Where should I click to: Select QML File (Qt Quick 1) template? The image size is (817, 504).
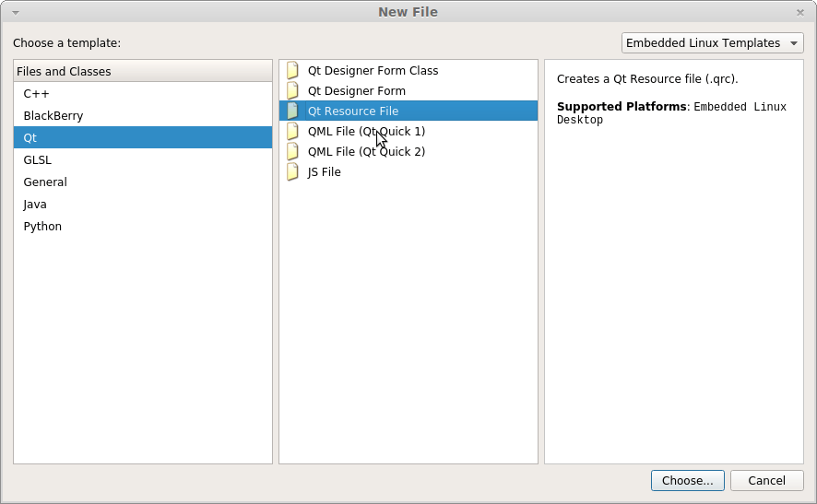point(408,131)
